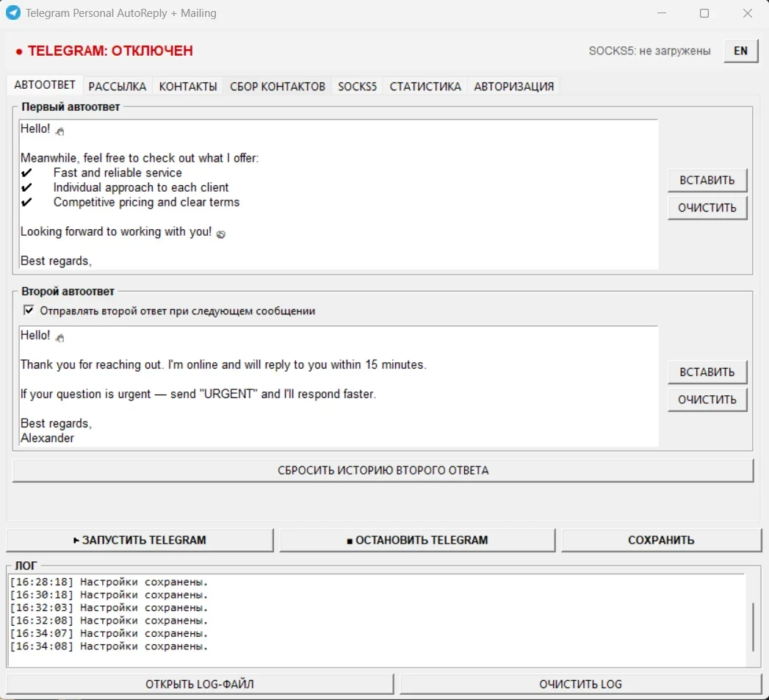Click the waving emoji in first autoreply
Image resolution: width=769 pixels, height=700 pixels.
(x=59, y=131)
